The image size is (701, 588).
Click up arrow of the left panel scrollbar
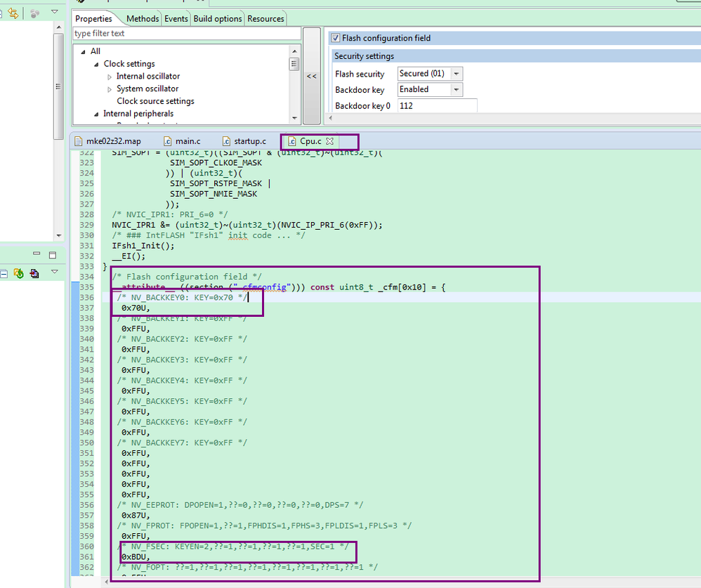pyautogui.click(x=58, y=27)
